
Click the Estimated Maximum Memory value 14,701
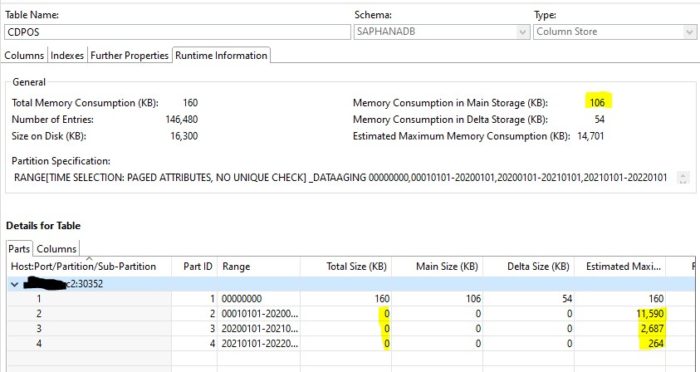pos(591,136)
